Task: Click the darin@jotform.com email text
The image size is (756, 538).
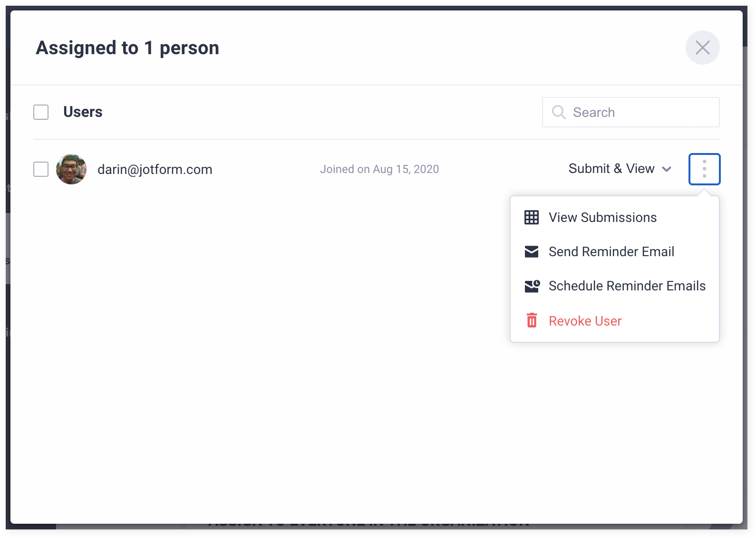Action: click(x=155, y=169)
